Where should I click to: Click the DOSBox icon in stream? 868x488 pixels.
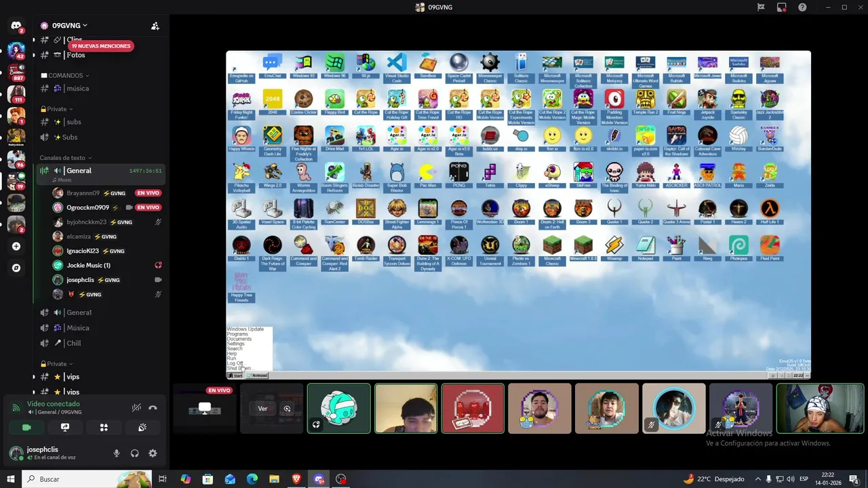366,211
